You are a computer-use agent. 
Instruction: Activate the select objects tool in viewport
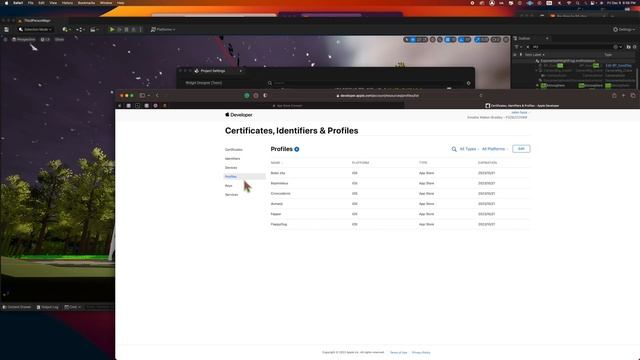pos(407,40)
